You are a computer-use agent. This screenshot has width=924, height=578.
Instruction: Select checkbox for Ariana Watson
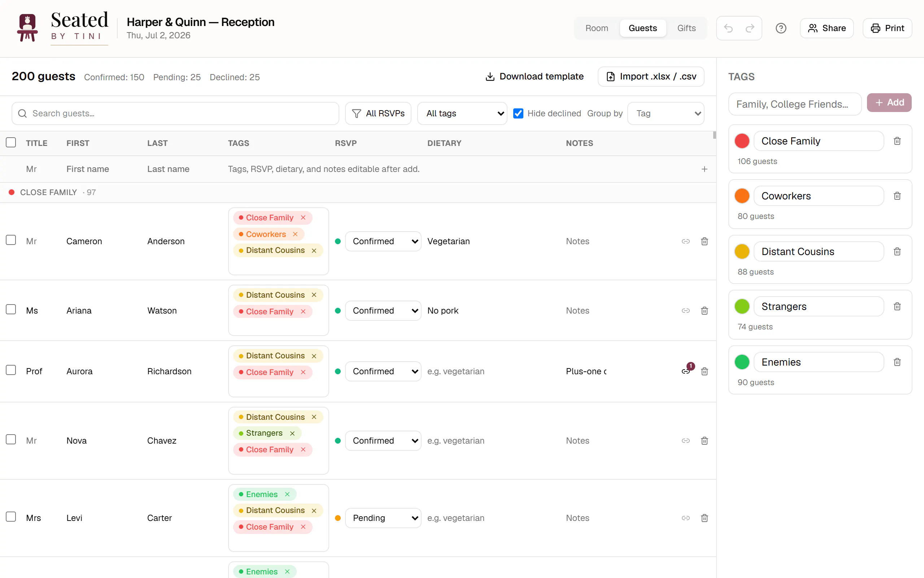pyautogui.click(x=11, y=310)
